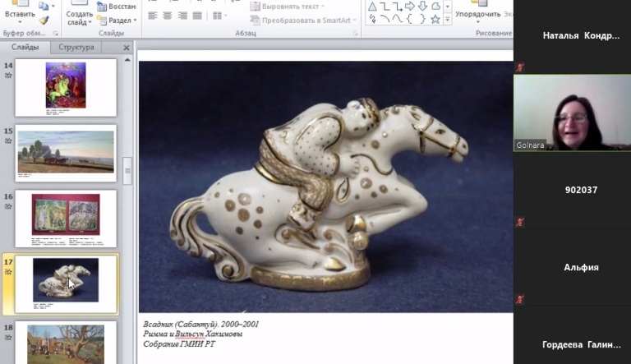
Task: Open the Вставить paste dropdown arrow
Action: pos(20,21)
